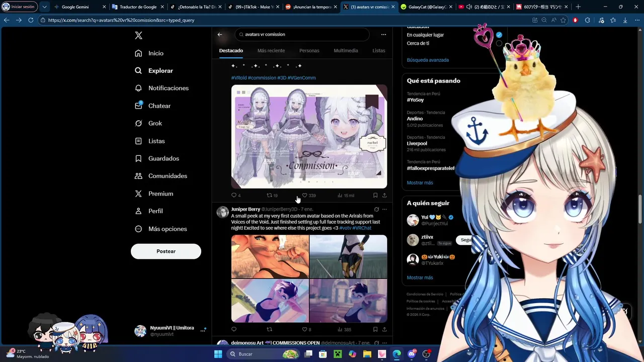Repost the Commission post with 19 reposts
The image size is (644, 362).
(269, 195)
